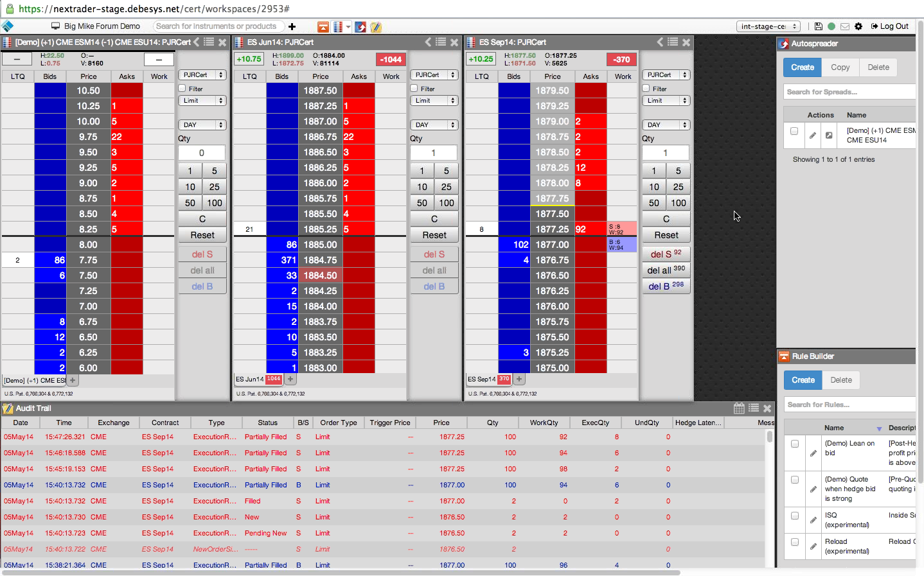The width and height of the screenshot is (924, 576).
Task: Open DAY dropdown in ES Jun14 ladder
Action: click(x=434, y=125)
